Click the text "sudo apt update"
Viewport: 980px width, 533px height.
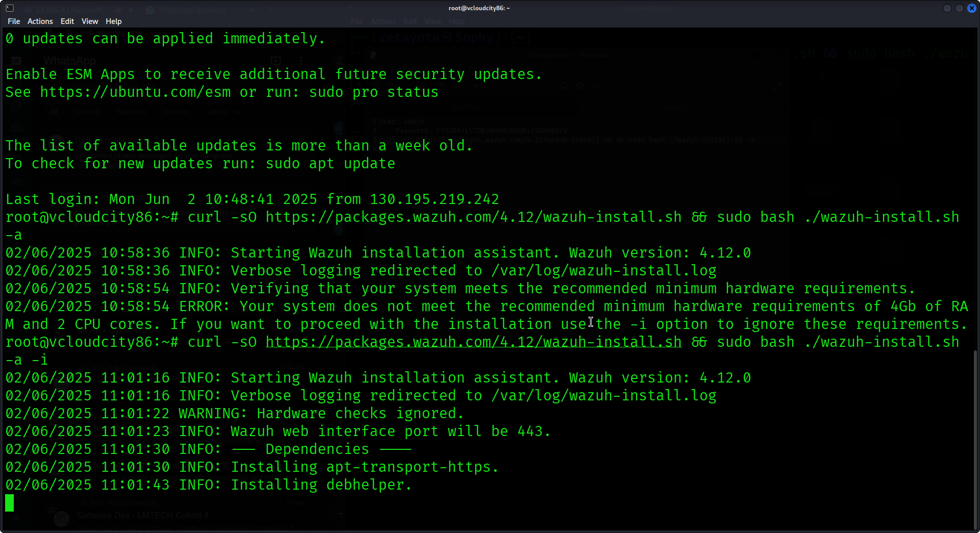point(330,164)
